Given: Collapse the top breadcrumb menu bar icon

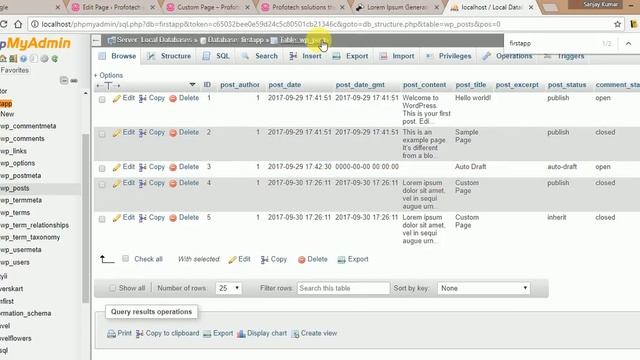Looking at the screenshot, I should tap(96, 40).
